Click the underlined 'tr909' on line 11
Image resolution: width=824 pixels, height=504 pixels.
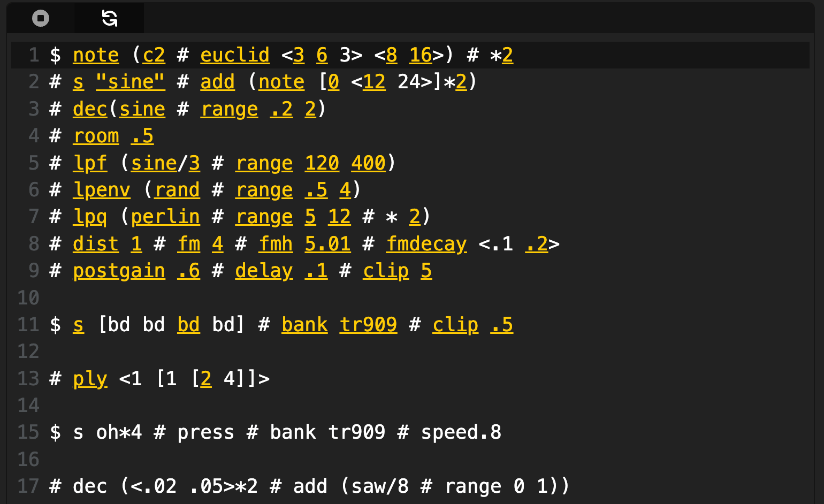368,325
